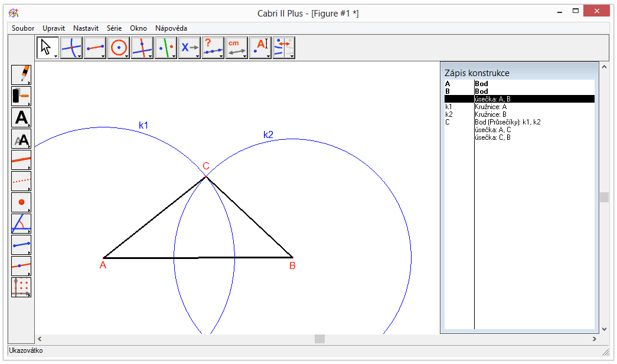Select row 'k2 Kružnice: B'
Viewport: 617px width, 364px height.
pyautogui.click(x=520, y=114)
